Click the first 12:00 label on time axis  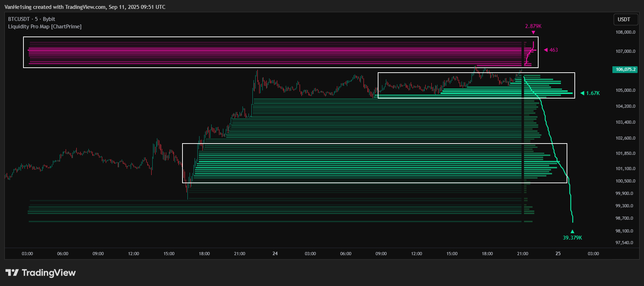133,254
